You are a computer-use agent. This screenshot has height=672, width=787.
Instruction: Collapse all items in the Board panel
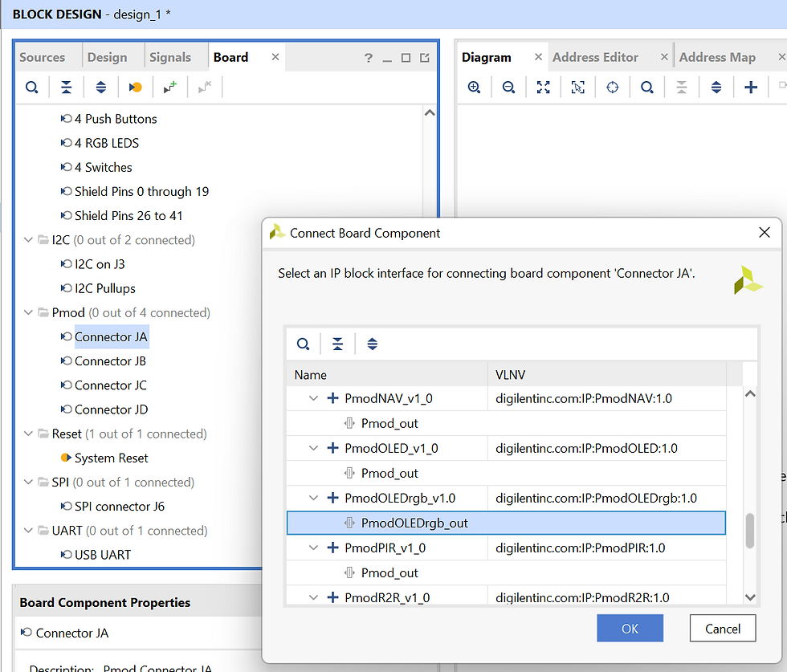(x=66, y=88)
